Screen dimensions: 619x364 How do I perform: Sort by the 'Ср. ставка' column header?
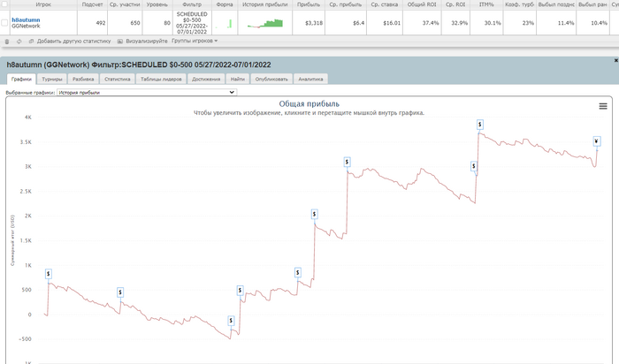click(384, 4)
